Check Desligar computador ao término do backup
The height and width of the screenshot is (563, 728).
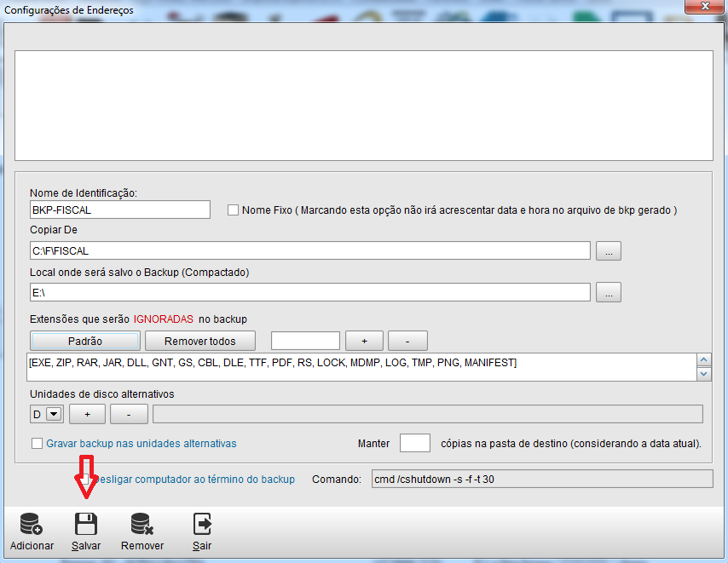click(x=86, y=479)
